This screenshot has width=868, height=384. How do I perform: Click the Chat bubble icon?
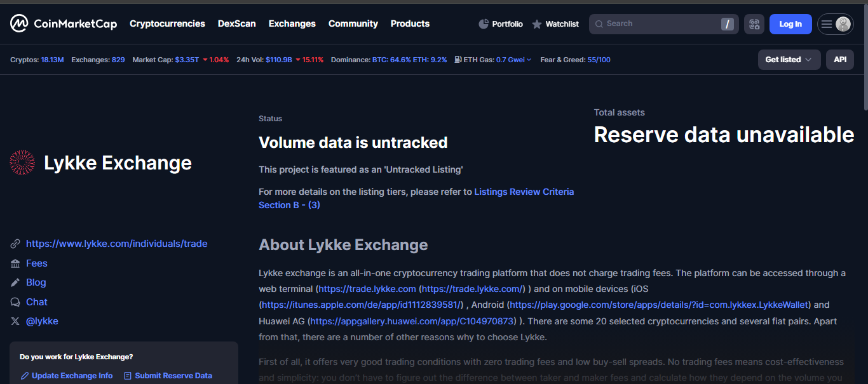[15, 302]
